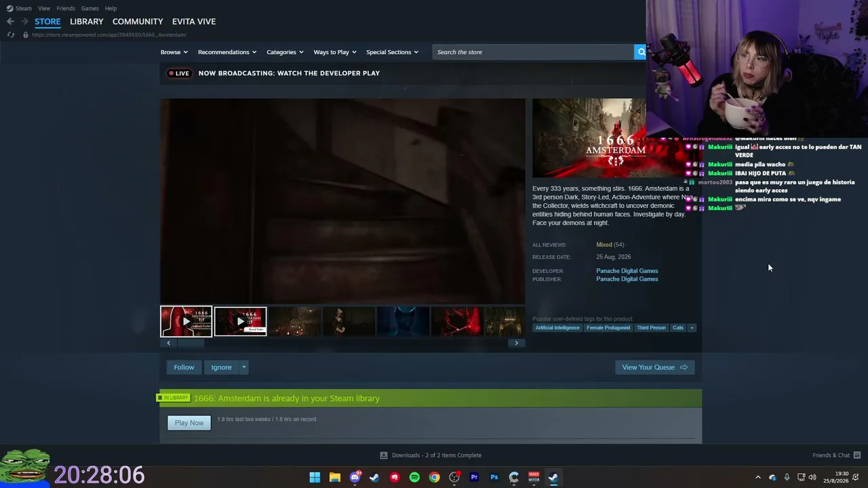868x488 pixels.
Task: Click the store page URL bar
Action: pyautogui.click(x=109, y=35)
